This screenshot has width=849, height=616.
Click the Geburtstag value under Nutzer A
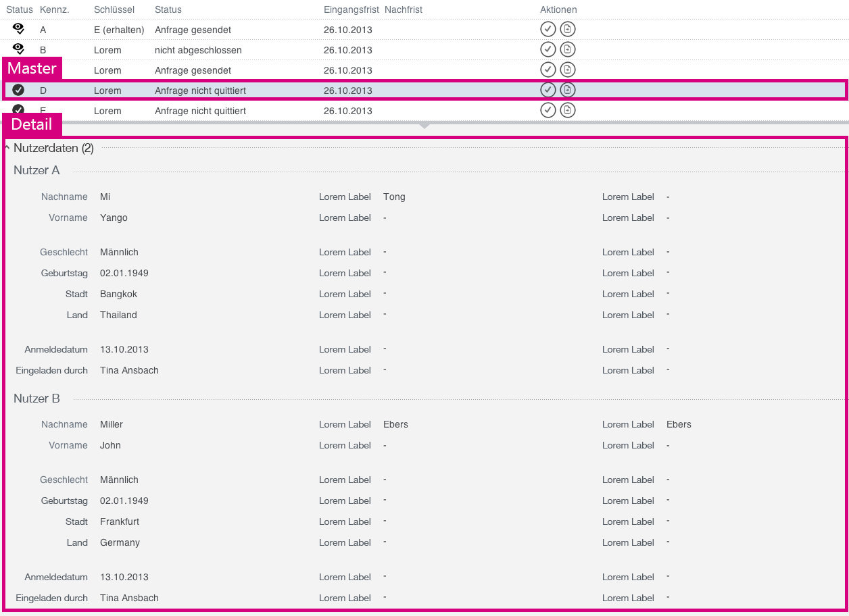click(x=124, y=273)
